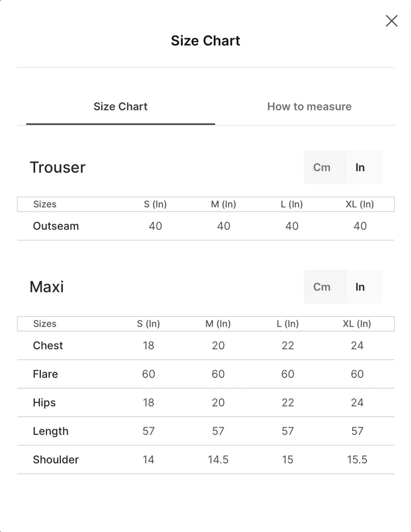Toggle Trouser units to Cm
The height and width of the screenshot is (532, 411).
pos(322,167)
